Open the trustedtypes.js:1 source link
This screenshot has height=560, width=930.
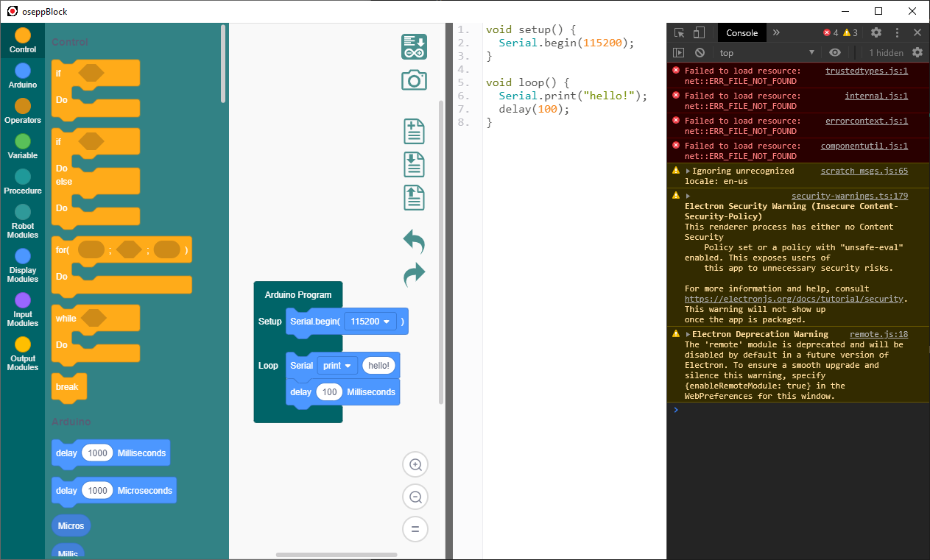coord(867,71)
